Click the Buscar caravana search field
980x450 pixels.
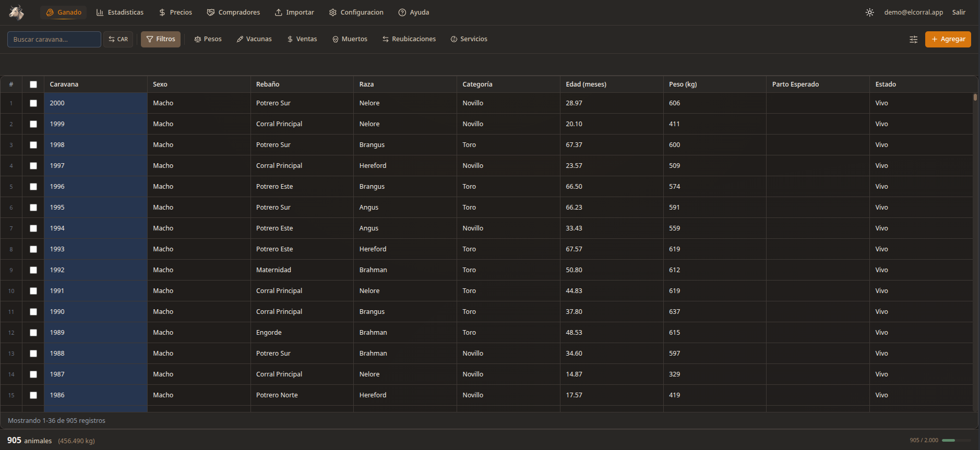pyautogui.click(x=54, y=40)
